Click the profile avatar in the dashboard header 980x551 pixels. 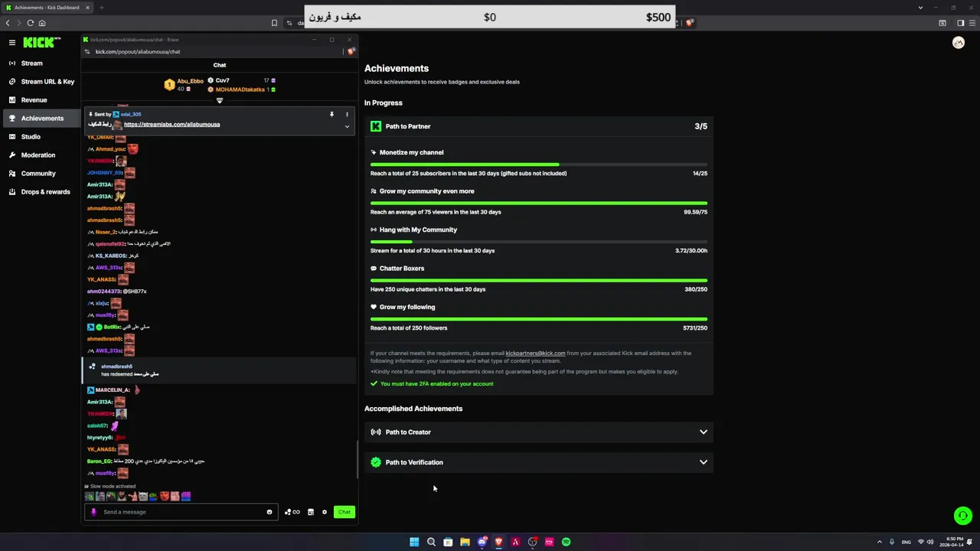click(959, 43)
